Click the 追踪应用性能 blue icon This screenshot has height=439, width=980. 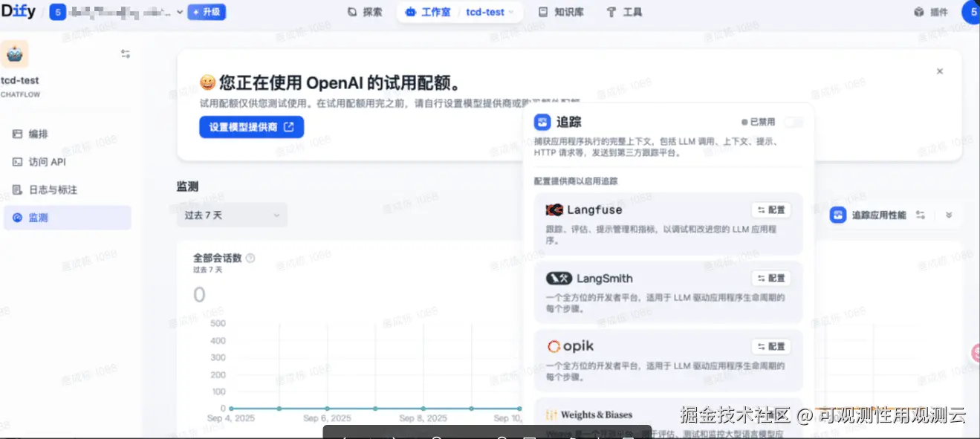tap(838, 215)
